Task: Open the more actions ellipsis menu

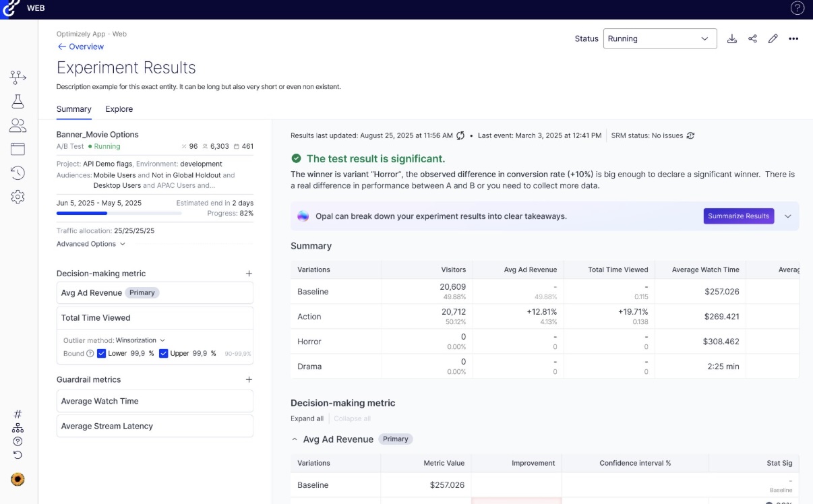Action: 793,38
